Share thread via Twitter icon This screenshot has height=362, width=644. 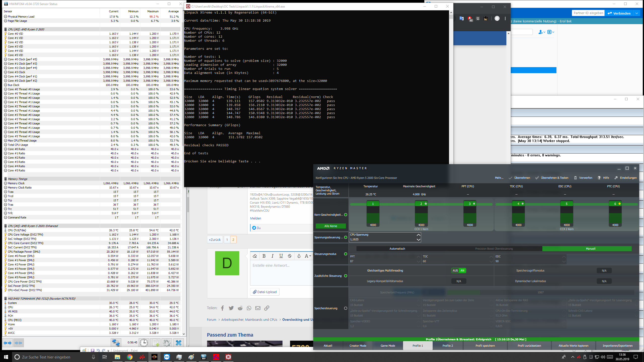tap(231, 308)
